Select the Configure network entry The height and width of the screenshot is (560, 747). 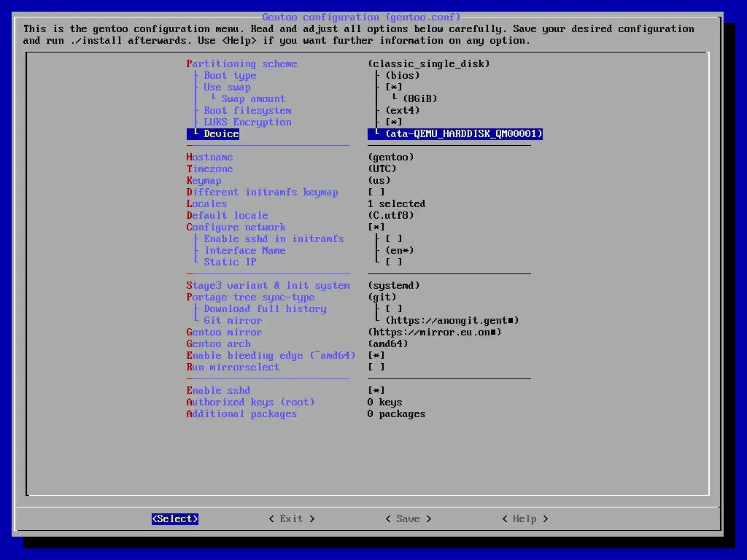[236, 227]
